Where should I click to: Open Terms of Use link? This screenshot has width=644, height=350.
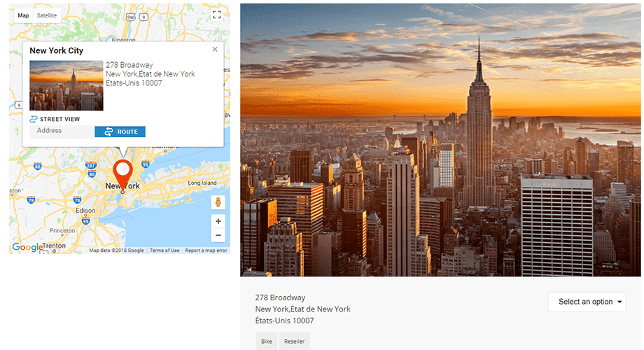coord(164,250)
